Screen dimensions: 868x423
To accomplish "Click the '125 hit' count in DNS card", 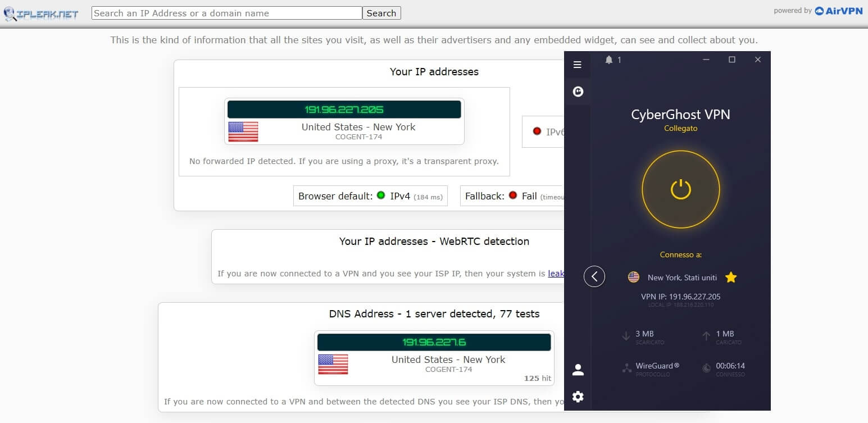I will click(x=538, y=378).
